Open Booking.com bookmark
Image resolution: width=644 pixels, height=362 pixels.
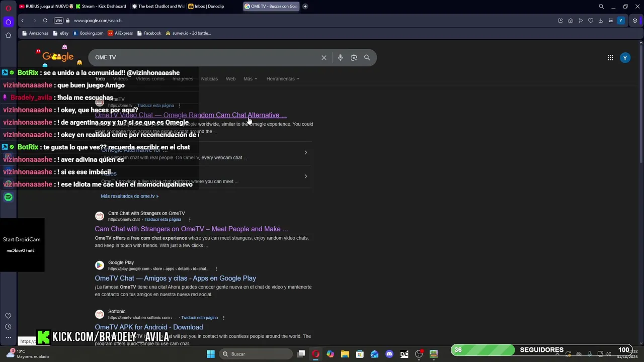[88, 33]
